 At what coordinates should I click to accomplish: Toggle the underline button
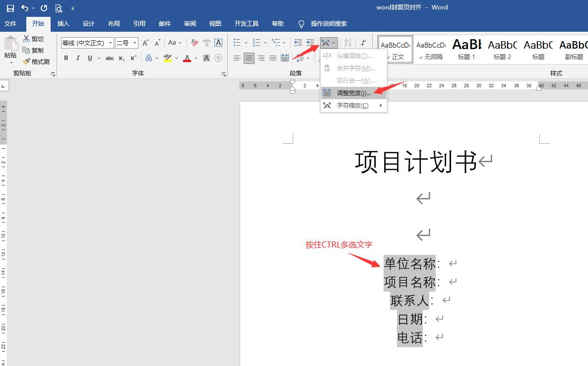[90, 58]
